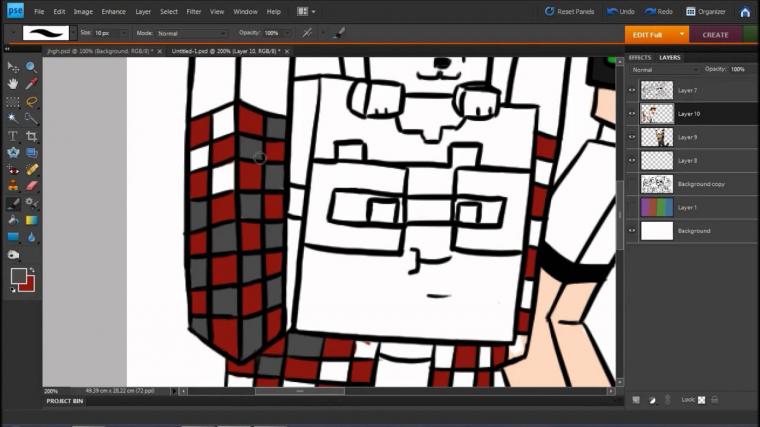Open the Enhance menu
This screenshot has height=427, width=760.
(x=113, y=12)
